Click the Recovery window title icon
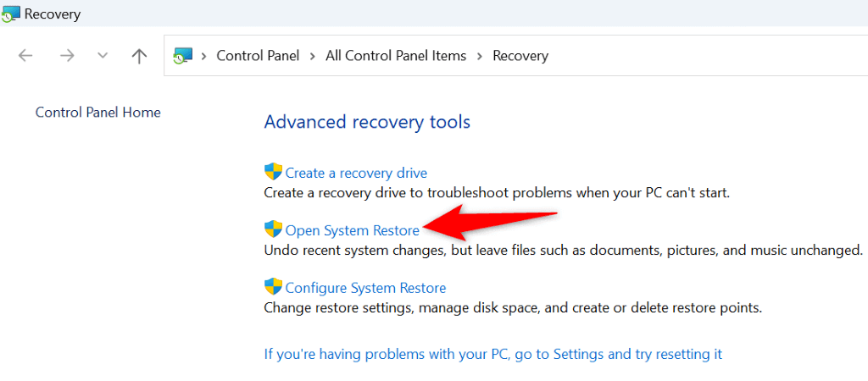 coord(10,14)
